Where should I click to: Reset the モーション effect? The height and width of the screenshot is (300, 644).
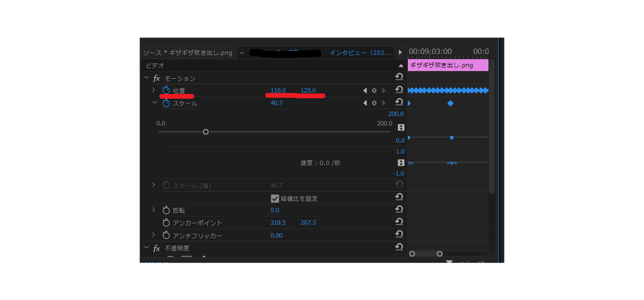click(399, 77)
